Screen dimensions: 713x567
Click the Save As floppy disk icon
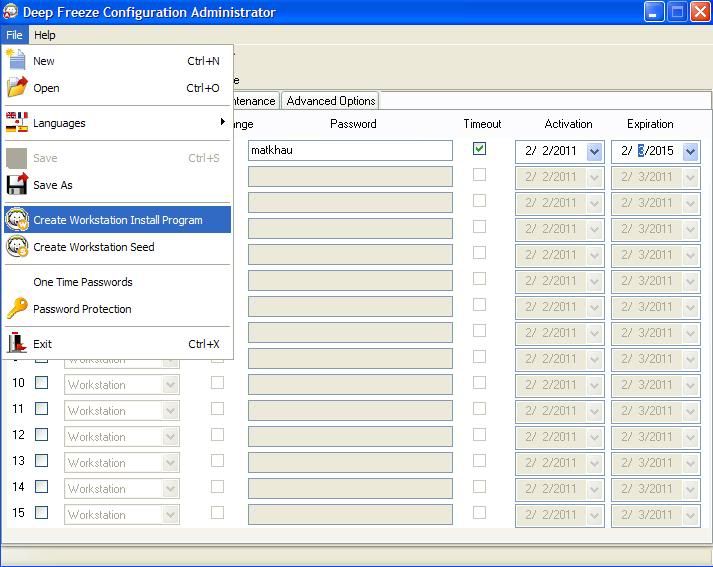pos(17,184)
